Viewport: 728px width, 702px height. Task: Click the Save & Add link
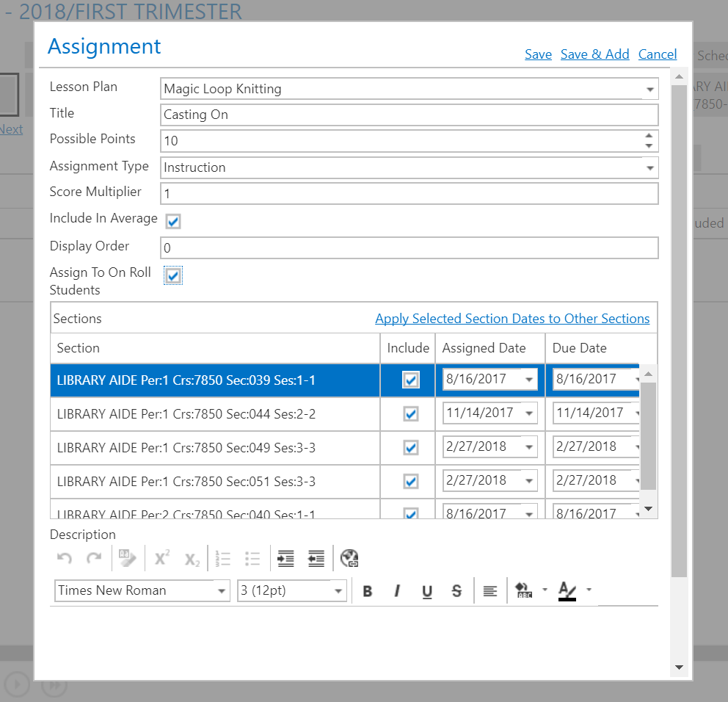[x=594, y=54]
